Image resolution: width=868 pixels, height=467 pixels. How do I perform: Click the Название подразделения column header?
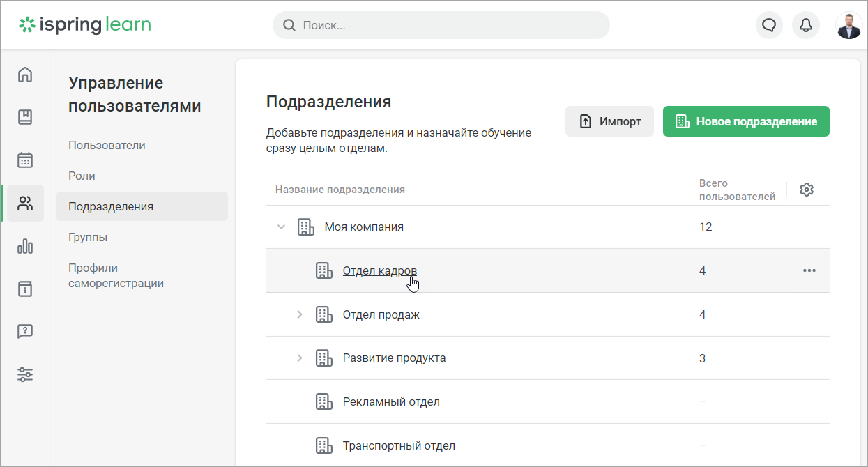pyautogui.click(x=340, y=190)
